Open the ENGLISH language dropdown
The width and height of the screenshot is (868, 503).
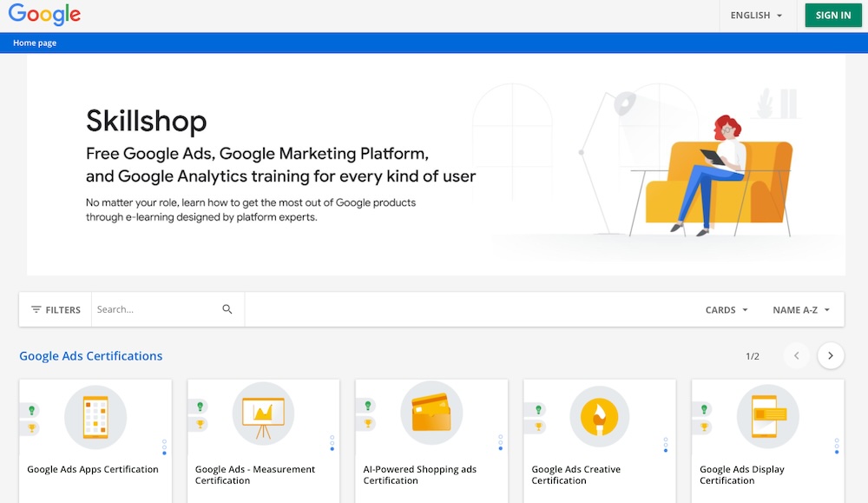tap(756, 15)
